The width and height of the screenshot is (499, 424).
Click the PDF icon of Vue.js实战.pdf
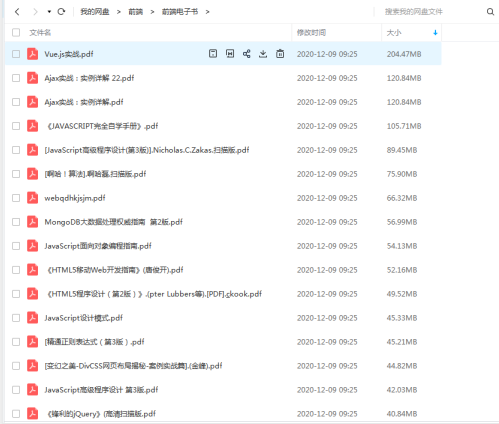click(32, 54)
